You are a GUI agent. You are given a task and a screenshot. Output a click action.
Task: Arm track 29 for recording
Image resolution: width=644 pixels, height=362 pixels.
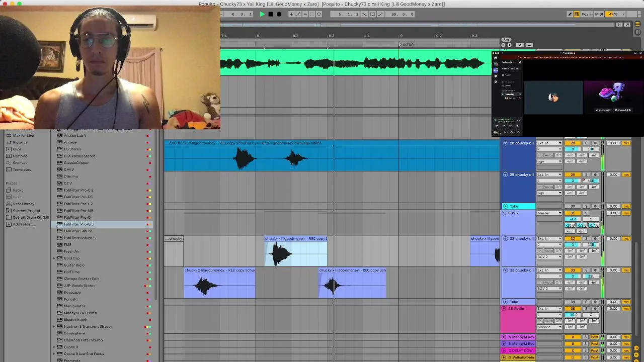click(595, 174)
